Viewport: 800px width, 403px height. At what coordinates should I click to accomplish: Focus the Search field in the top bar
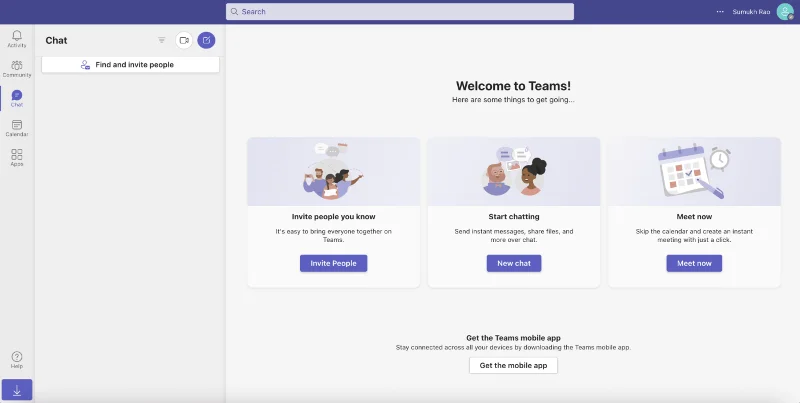(400, 12)
